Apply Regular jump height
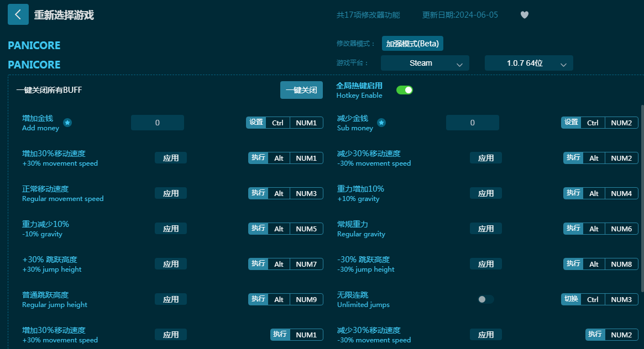The width and height of the screenshot is (644, 349). [x=171, y=299]
